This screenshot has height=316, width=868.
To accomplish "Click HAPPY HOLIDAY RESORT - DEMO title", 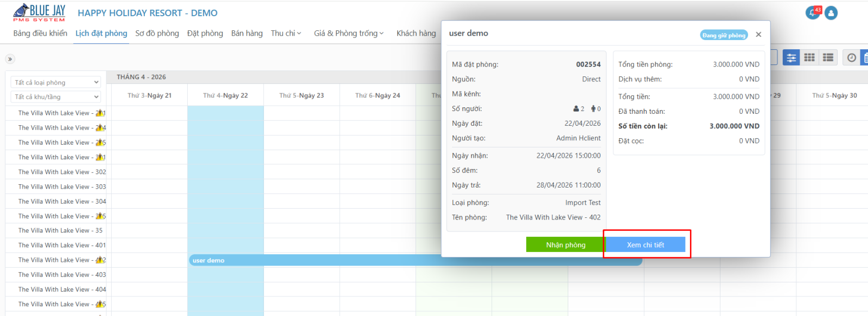I will 148,13.
